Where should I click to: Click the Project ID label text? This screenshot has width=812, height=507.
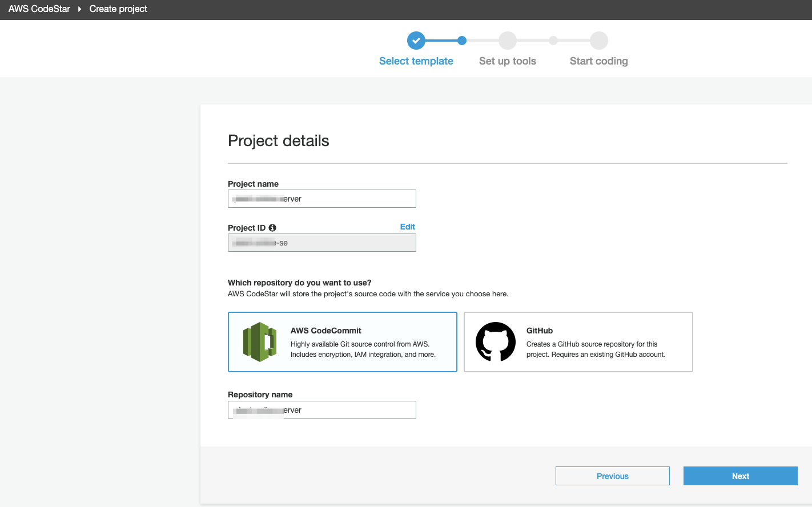(247, 228)
